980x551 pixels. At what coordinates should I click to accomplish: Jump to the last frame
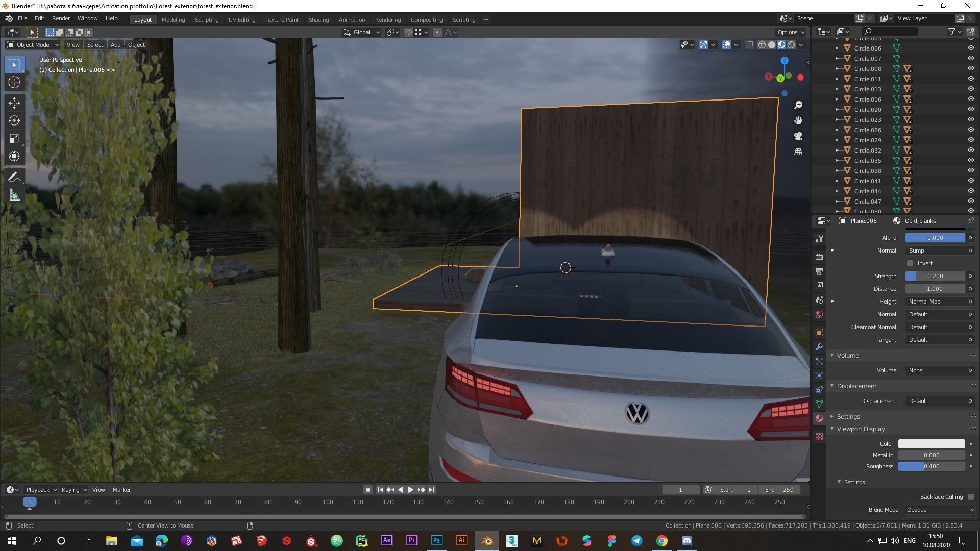(x=431, y=490)
